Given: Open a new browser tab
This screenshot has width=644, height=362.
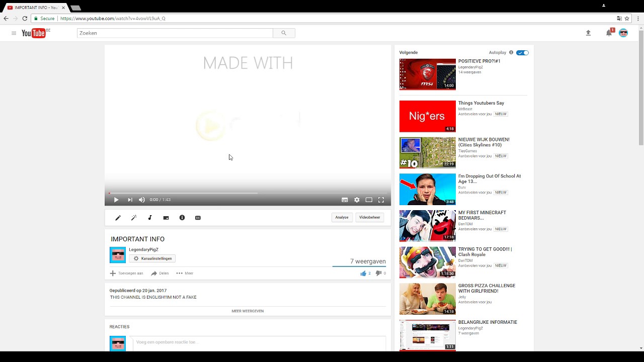Looking at the screenshot, I should click(75, 8).
